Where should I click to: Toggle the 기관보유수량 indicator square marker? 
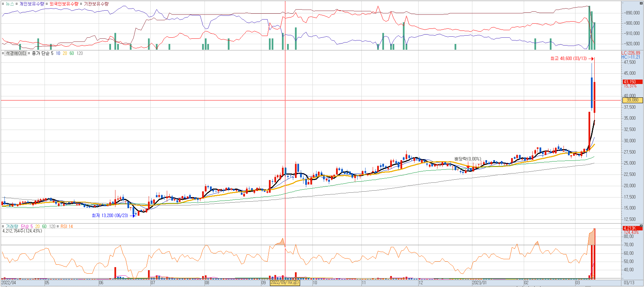(x=81, y=4)
